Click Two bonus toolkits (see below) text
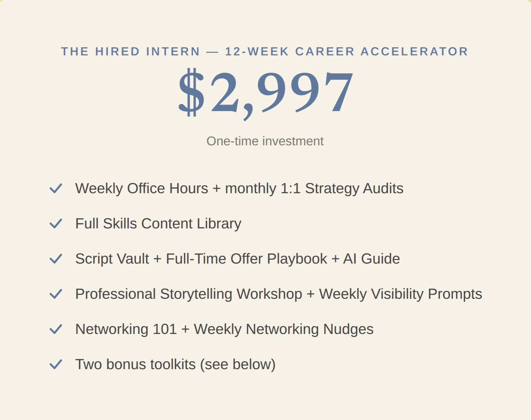The image size is (531, 420). point(175,364)
